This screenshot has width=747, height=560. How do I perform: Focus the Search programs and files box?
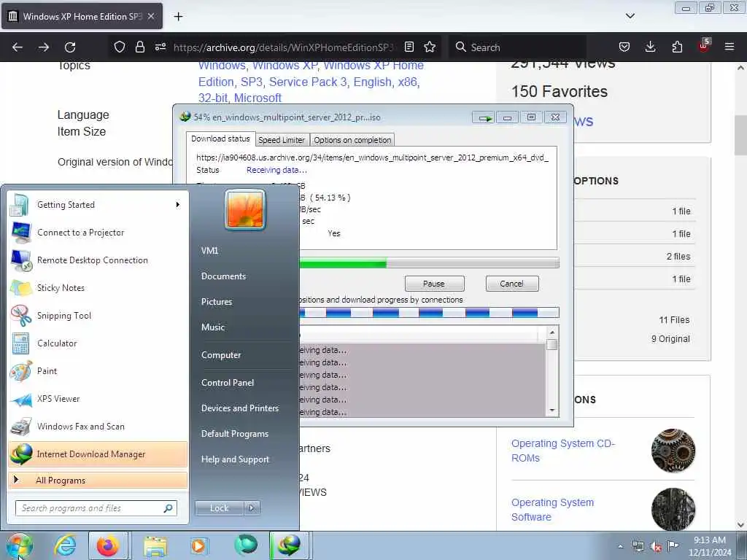point(96,508)
